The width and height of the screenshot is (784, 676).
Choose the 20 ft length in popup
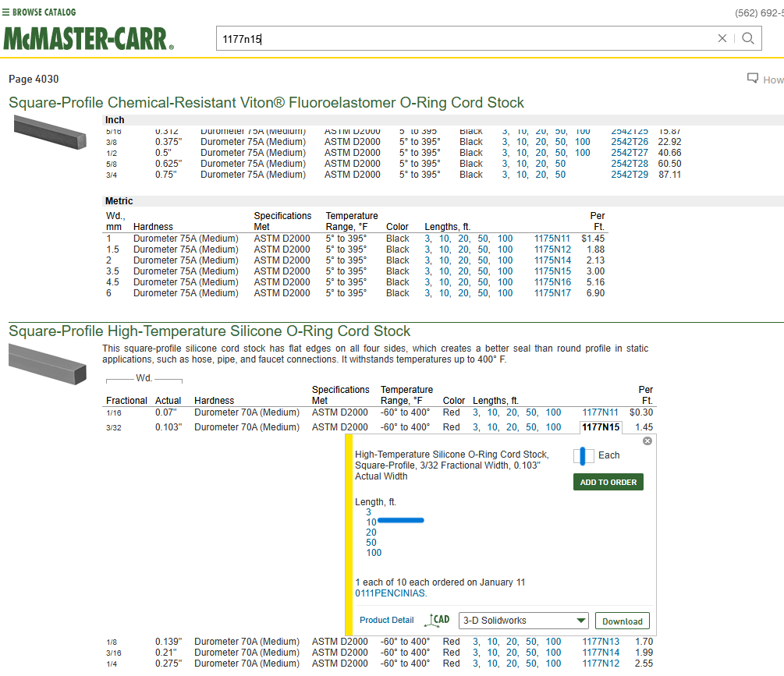pos(371,533)
